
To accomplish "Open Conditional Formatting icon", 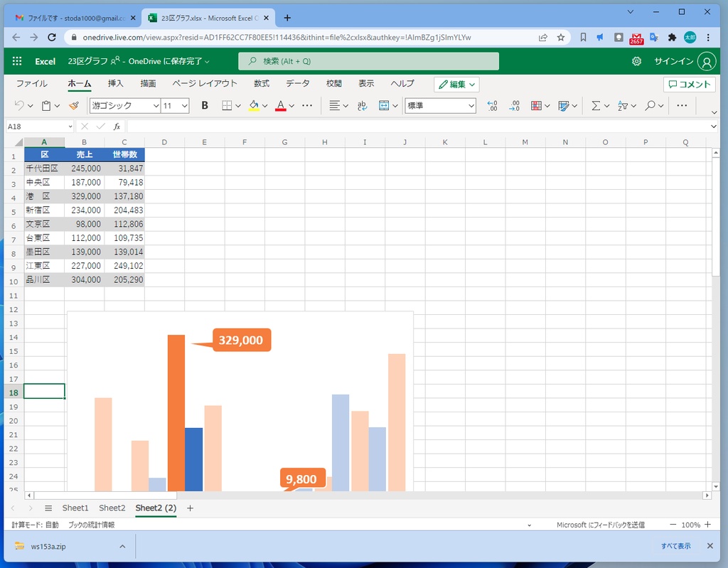I will click(536, 105).
